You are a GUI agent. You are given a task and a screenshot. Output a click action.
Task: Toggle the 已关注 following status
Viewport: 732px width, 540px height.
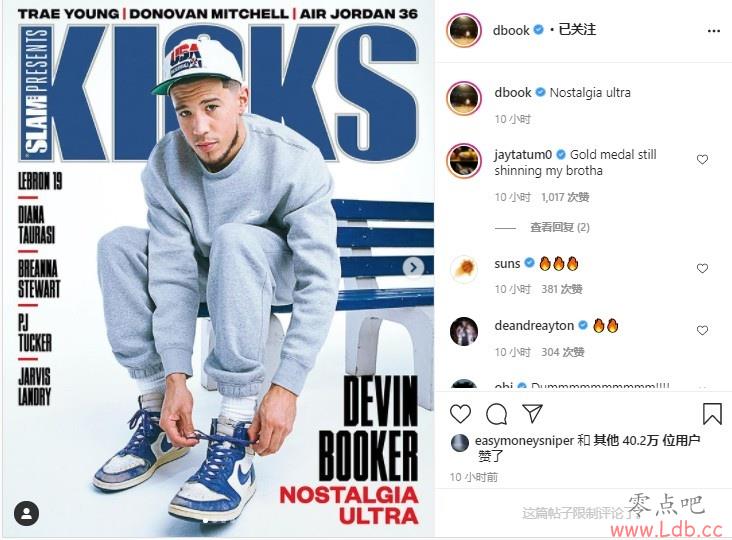click(x=577, y=29)
